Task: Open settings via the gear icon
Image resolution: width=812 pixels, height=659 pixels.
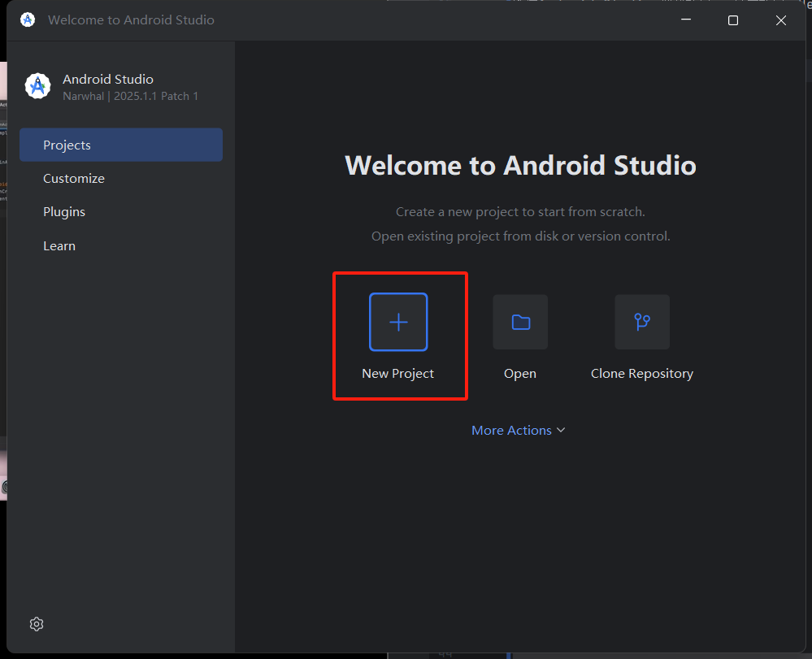Action: tap(37, 623)
